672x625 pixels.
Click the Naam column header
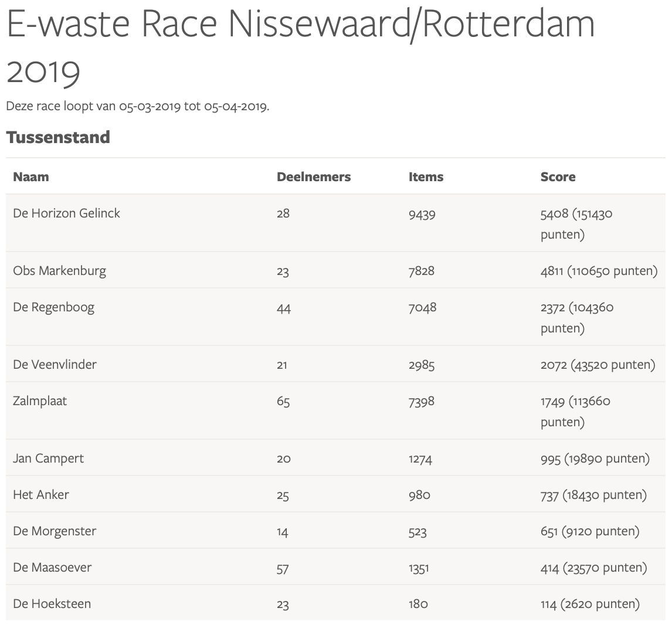click(31, 176)
